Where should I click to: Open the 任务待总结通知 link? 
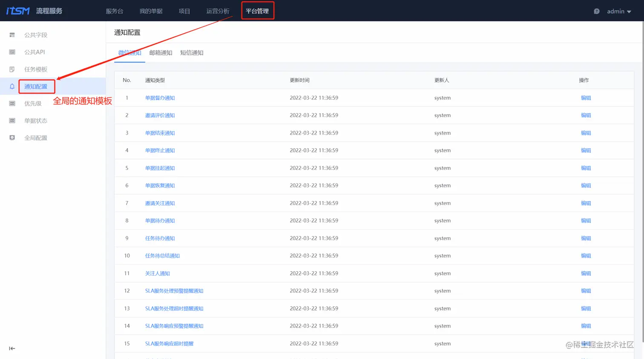(162, 256)
